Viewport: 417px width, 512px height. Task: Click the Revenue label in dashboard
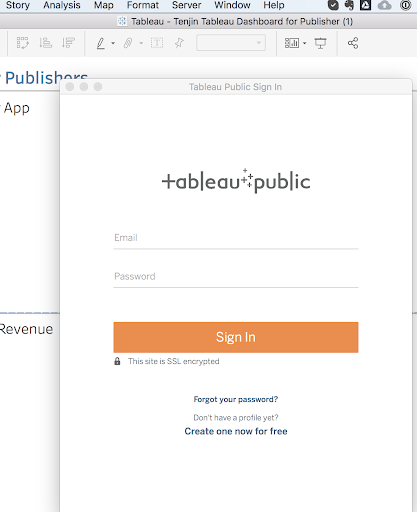[x=26, y=329]
